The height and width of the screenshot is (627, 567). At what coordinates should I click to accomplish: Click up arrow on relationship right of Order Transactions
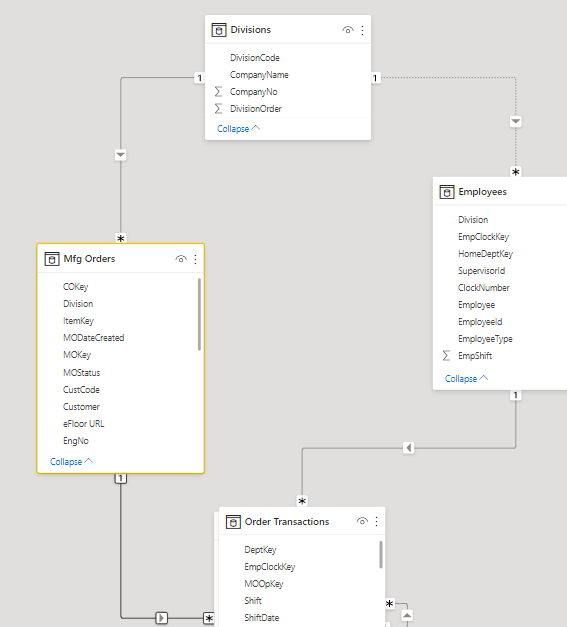(x=407, y=616)
